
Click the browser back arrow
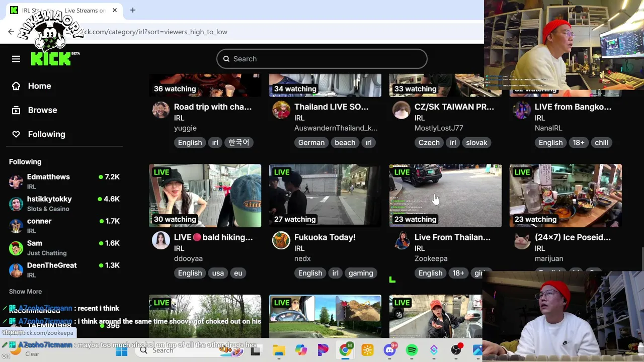pos(11,32)
